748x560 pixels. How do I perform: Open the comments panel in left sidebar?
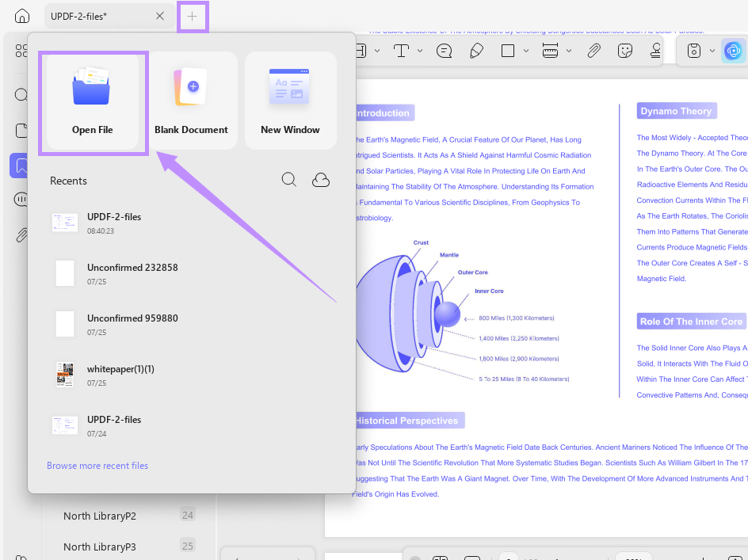point(21,200)
